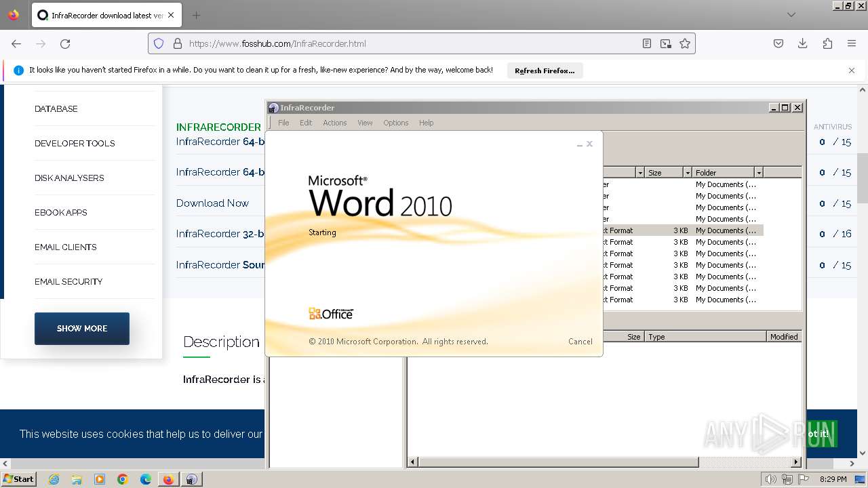
Task: Launch Microsoft Edge from taskbar
Action: pos(146,479)
